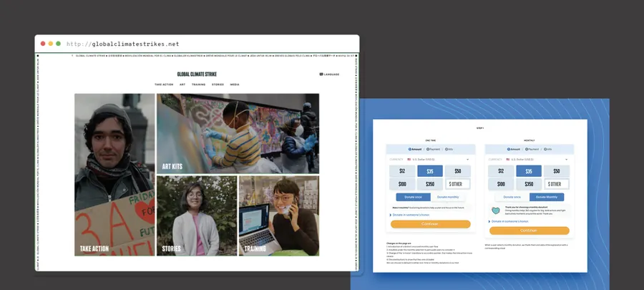Open the Stories photo tile
The image size is (644, 290).
tap(197, 216)
